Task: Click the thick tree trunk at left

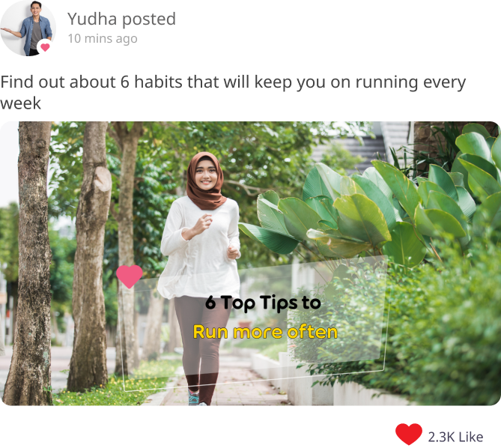Action: [31, 262]
